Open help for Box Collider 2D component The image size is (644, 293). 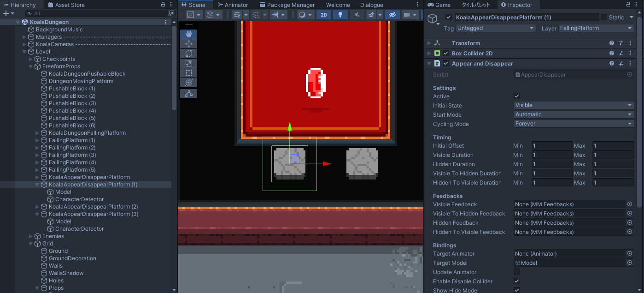coord(612,54)
